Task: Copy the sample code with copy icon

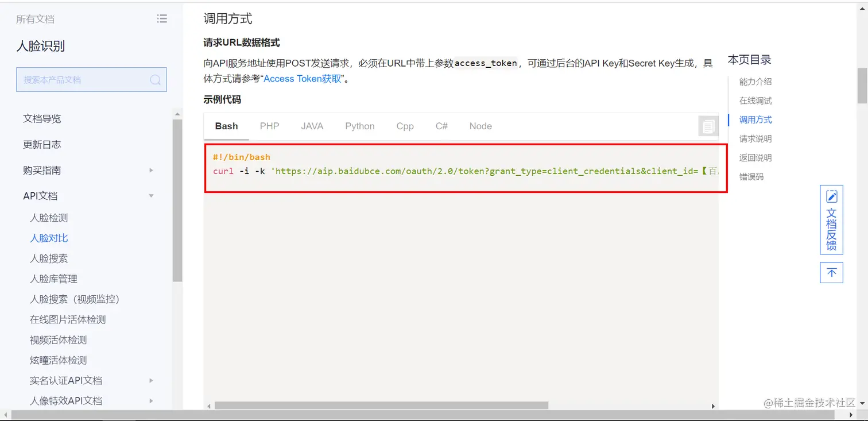Action: pos(708,126)
